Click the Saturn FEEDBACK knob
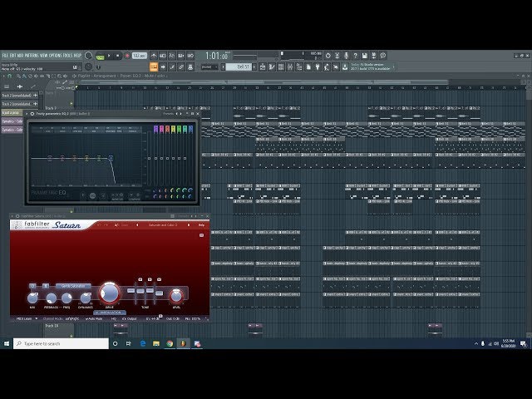This screenshot has width=532, height=399. click(x=51, y=298)
